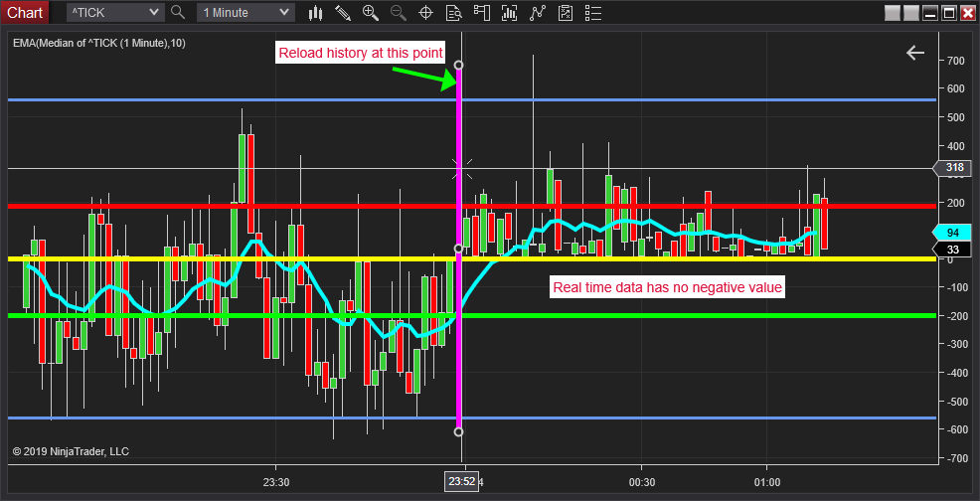
Task: Click the 23:52 time marker label
Action: pos(461,482)
